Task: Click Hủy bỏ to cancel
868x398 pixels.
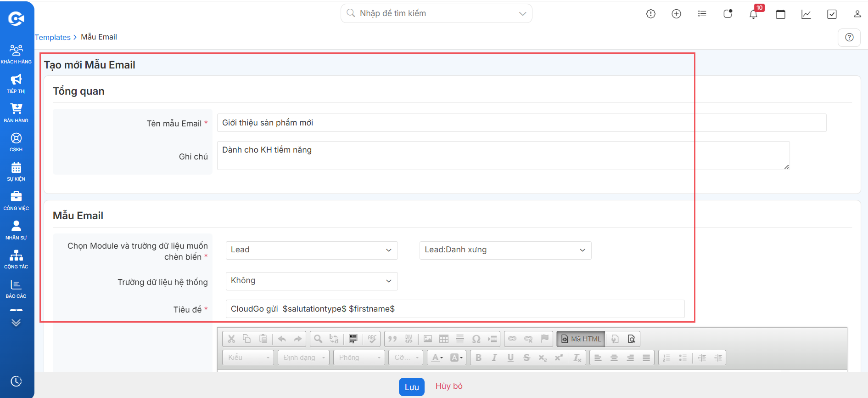Action: pos(449,386)
